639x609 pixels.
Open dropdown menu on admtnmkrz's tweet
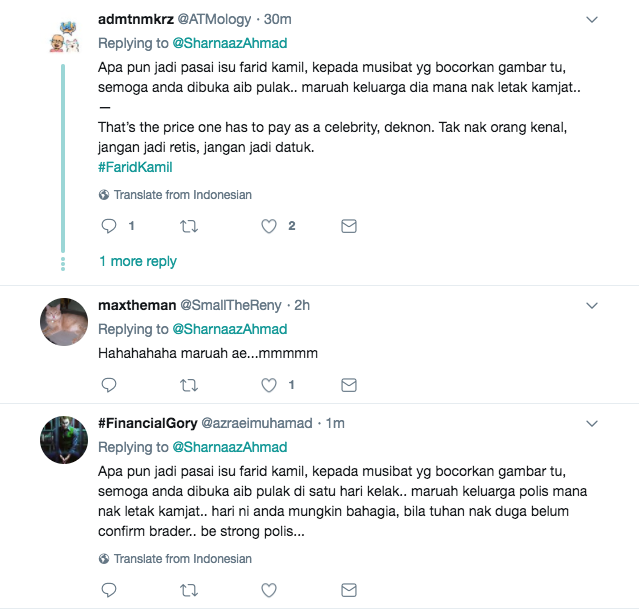591,19
